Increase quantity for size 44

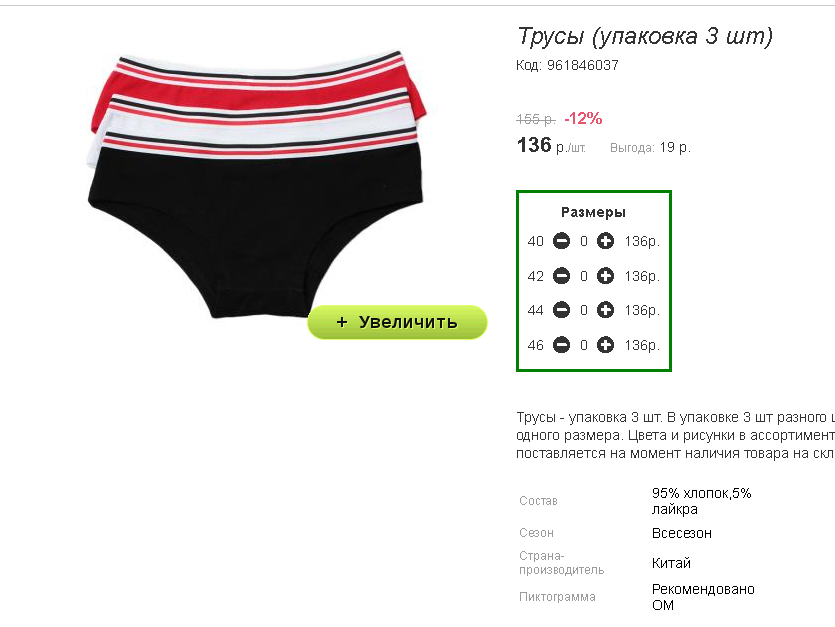[605, 310]
